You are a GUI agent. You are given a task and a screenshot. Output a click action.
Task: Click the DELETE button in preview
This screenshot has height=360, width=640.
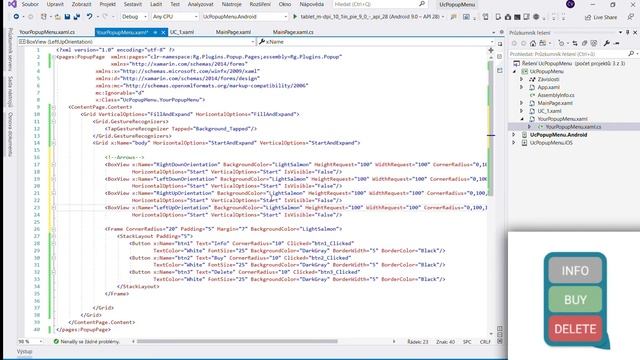tap(575, 329)
